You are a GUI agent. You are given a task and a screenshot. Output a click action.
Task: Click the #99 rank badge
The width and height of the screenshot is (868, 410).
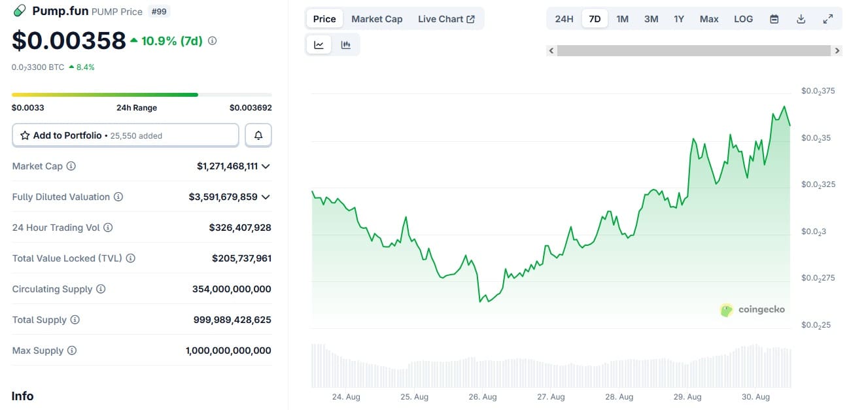tap(158, 11)
